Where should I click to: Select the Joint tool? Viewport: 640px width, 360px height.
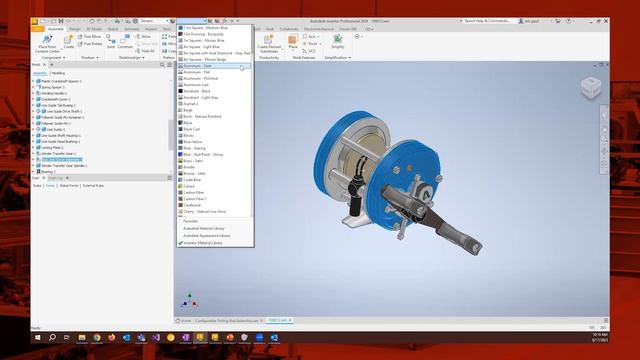111,42
